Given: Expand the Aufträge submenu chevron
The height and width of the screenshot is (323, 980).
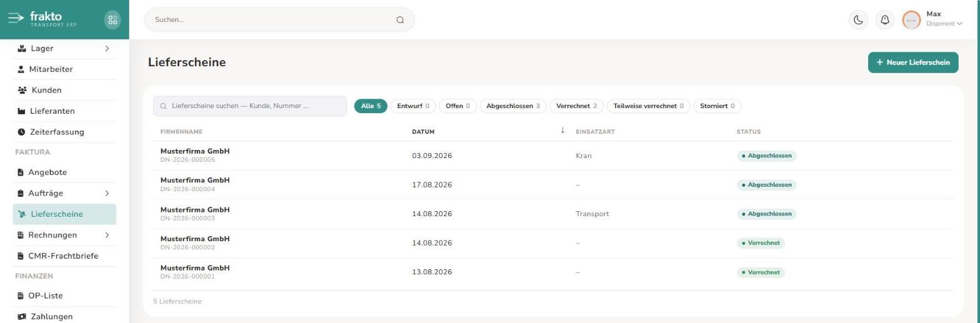Looking at the screenshot, I should pos(107,193).
